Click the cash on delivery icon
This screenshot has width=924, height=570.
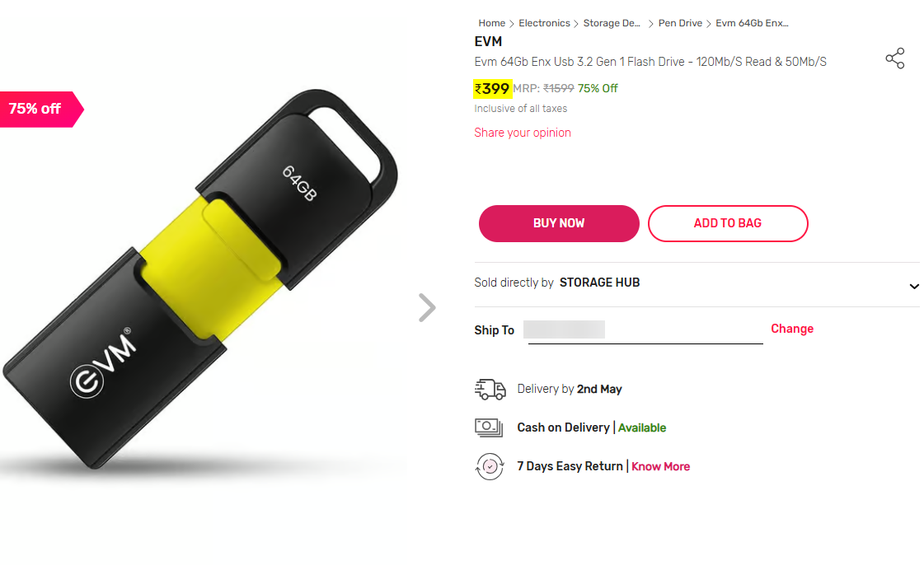pos(489,427)
